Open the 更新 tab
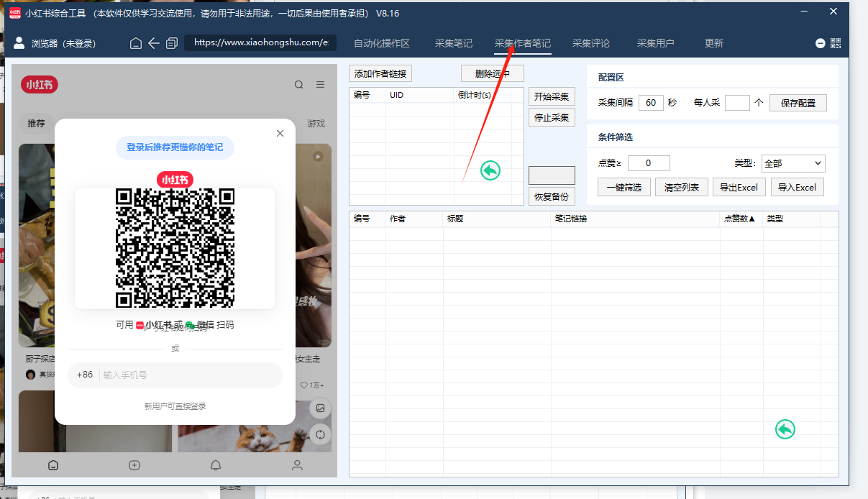Viewport: 868px width, 499px height. [x=714, y=43]
